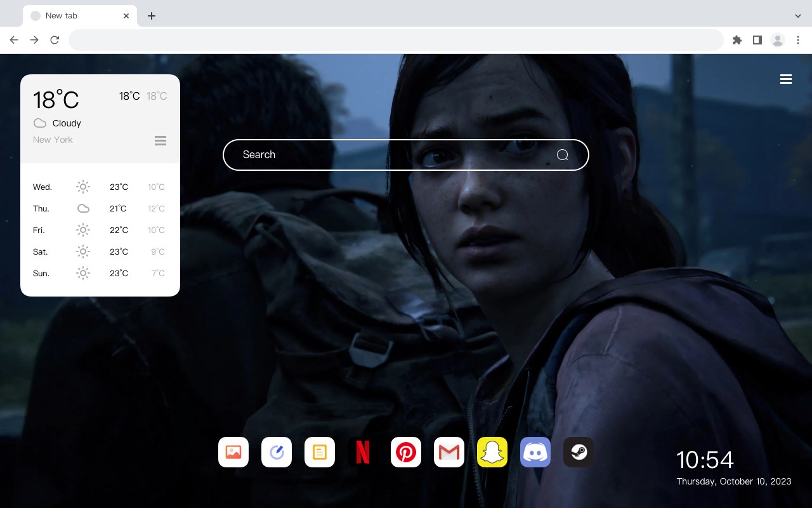This screenshot has width=812, height=508.
Task: Open the wallpaper gallery shortcut
Action: [x=233, y=452]
